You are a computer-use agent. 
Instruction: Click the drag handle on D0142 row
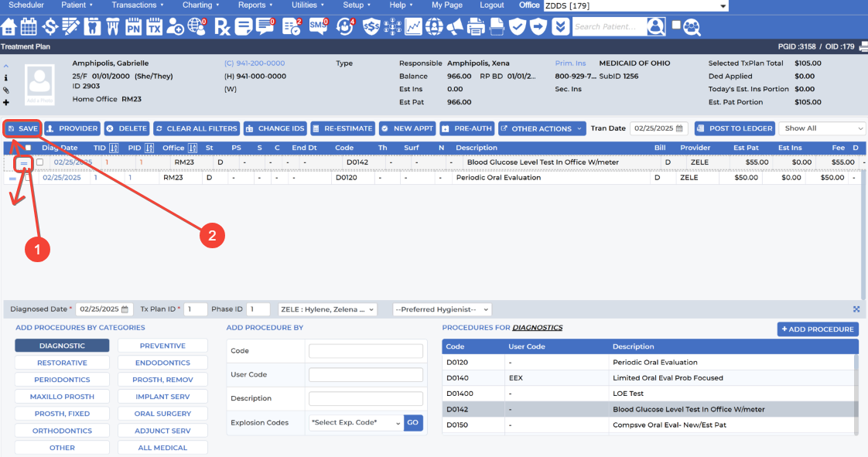point(24,163)
